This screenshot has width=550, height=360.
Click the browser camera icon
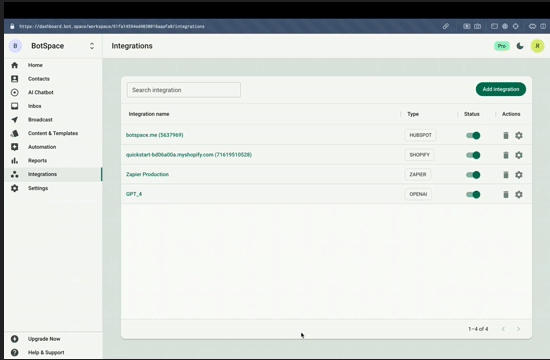click(x=477, y=26)
